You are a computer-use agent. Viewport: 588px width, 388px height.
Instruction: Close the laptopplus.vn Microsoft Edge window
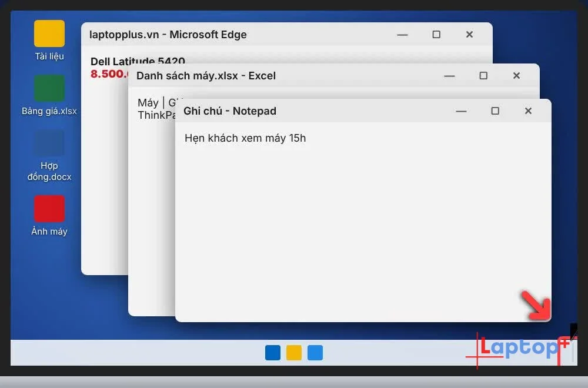point(469,35)
